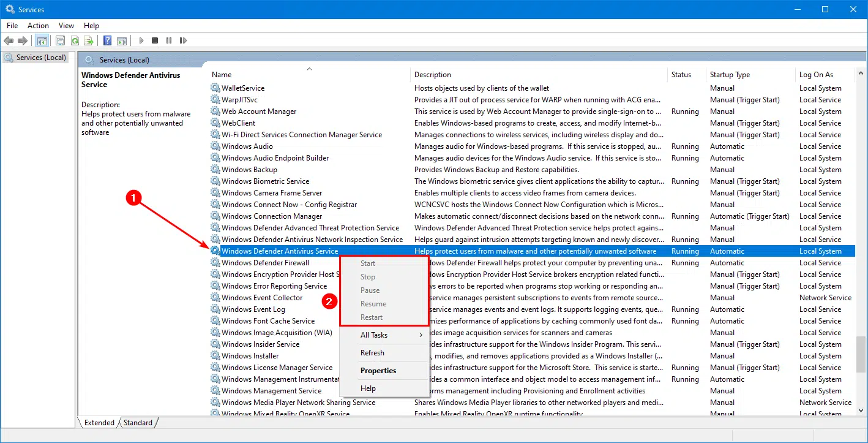Click the gear icon beside Windows Defender Antivirus Service
The image size is (868, 443).
pos(215,251)
